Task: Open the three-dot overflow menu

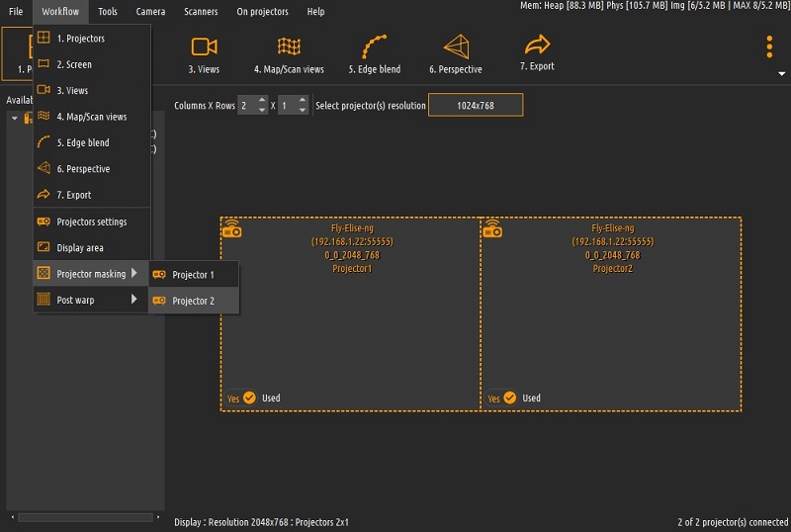Action: 769,46
